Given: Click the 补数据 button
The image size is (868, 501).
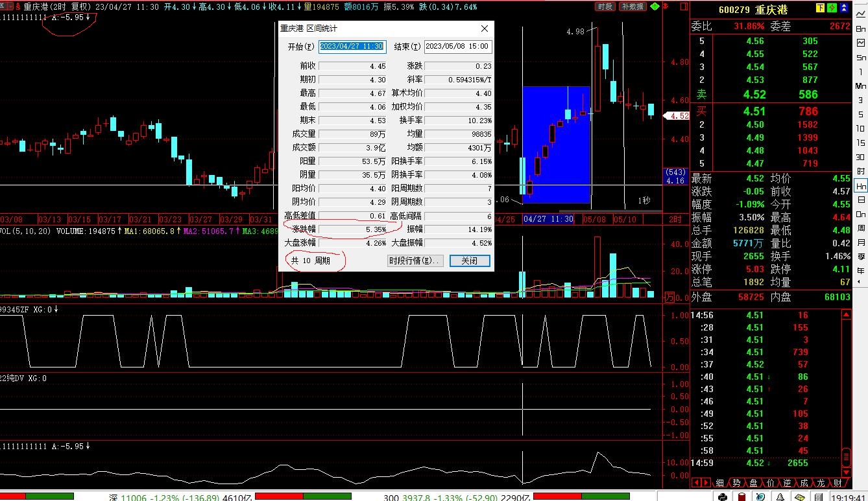Looking at the screenshot, I should tap(632, 6).
